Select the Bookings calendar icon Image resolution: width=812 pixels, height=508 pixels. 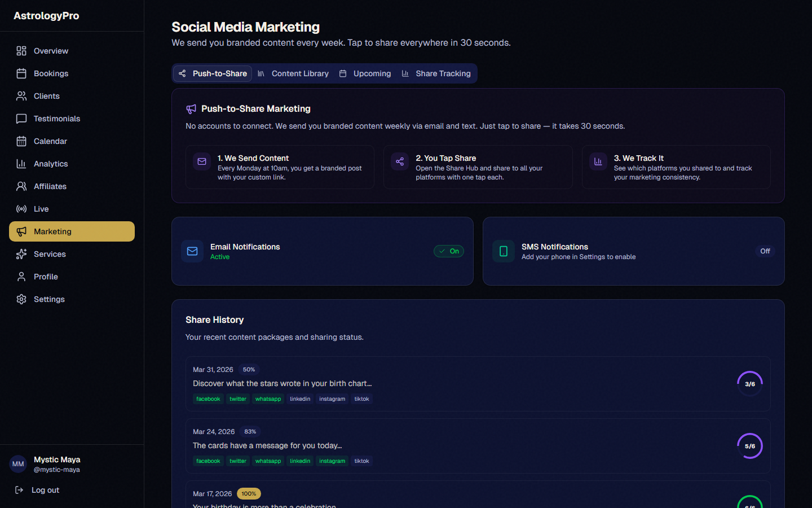click(x=21, y=73)
